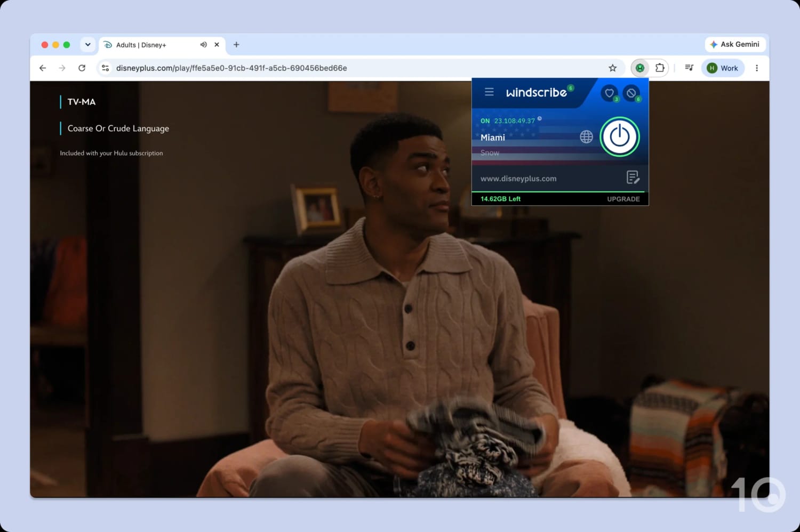Open the location globe in Windscribe

click(x=586, y=137)
